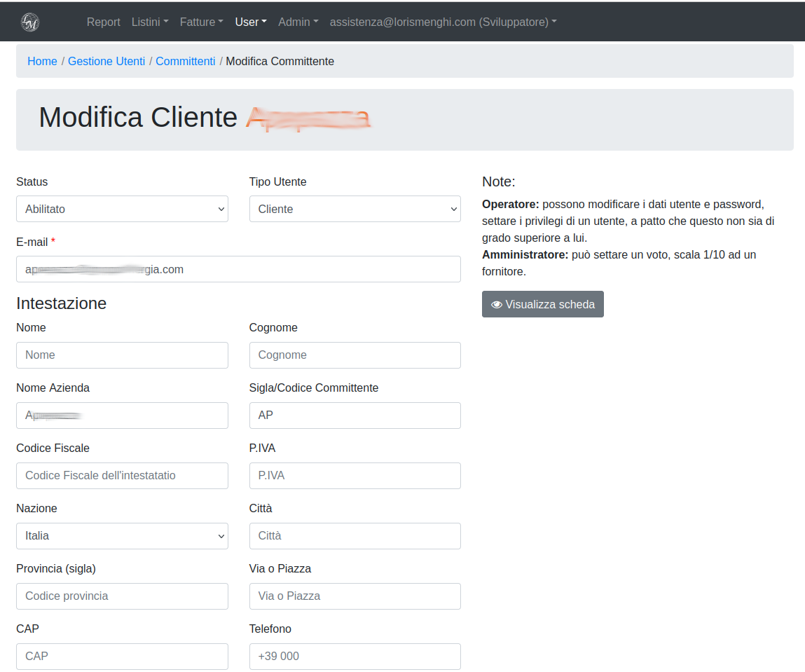Image resolution: width=805 pixels, height=672 pixels.
Task: Open the User dropdown menu
Action: (251, 22)
